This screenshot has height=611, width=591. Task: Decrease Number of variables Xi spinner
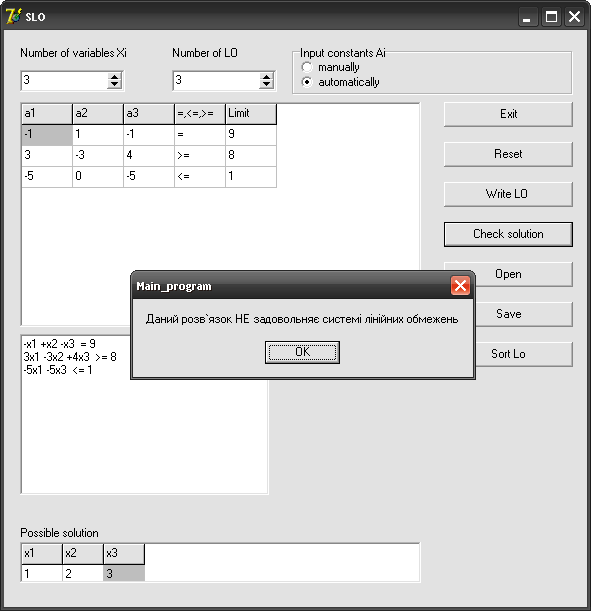point(115,85)
